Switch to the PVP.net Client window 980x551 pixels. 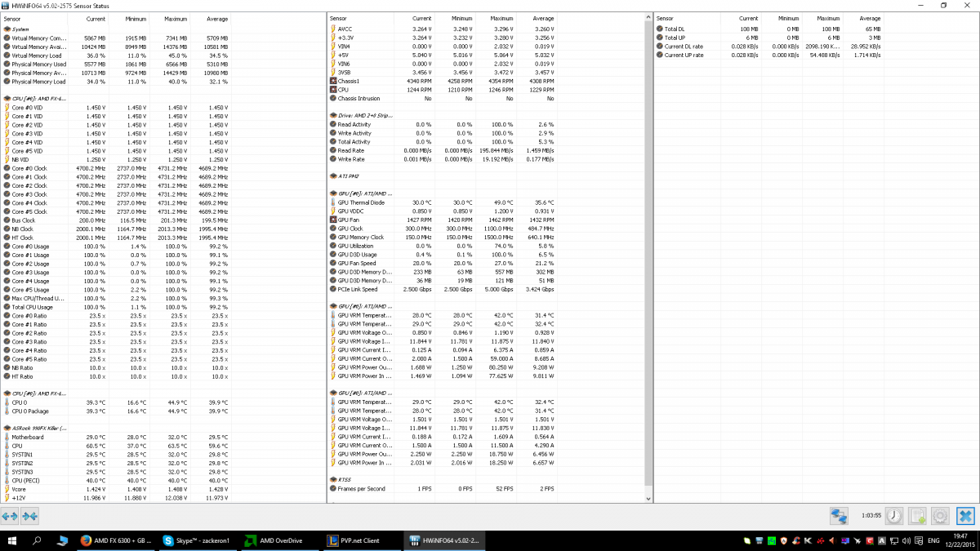[x=360, y=540]
